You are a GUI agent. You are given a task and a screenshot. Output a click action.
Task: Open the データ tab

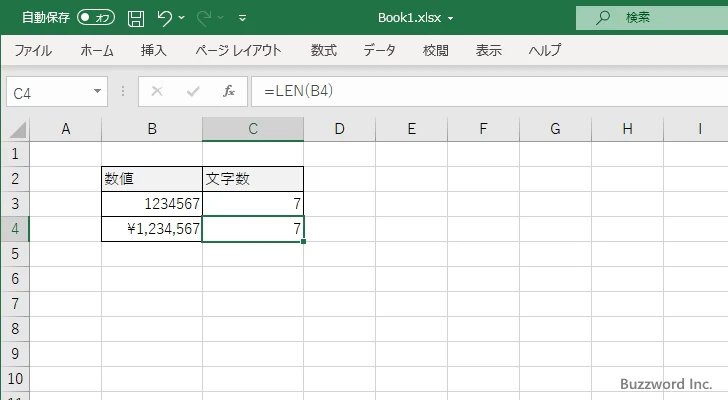(379, 50)
